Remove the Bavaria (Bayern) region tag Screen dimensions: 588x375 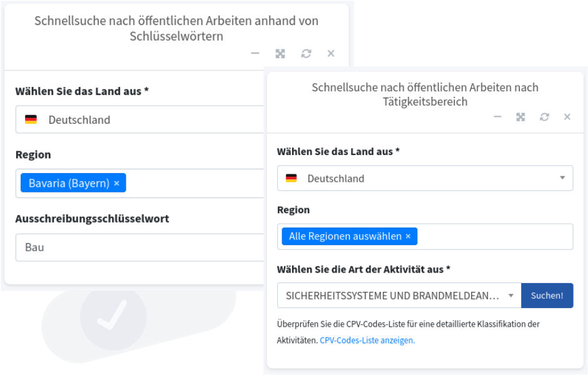[x=116, y=183]
